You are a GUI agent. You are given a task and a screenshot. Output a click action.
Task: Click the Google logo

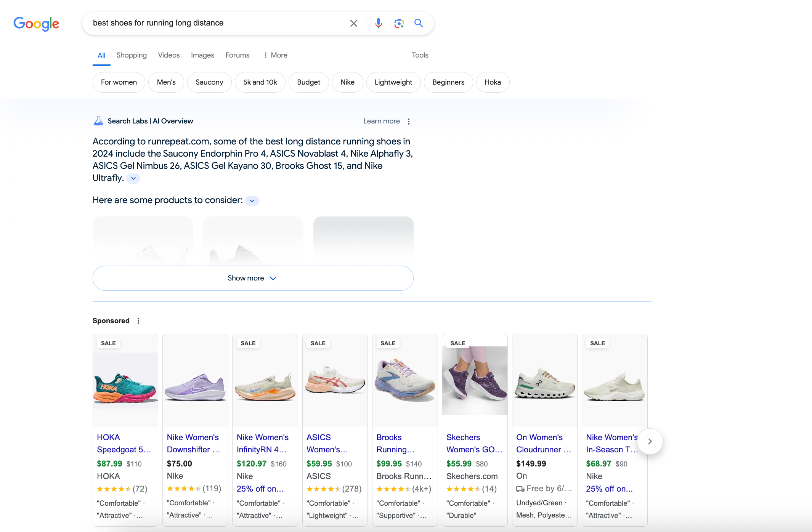click(36, 24)
